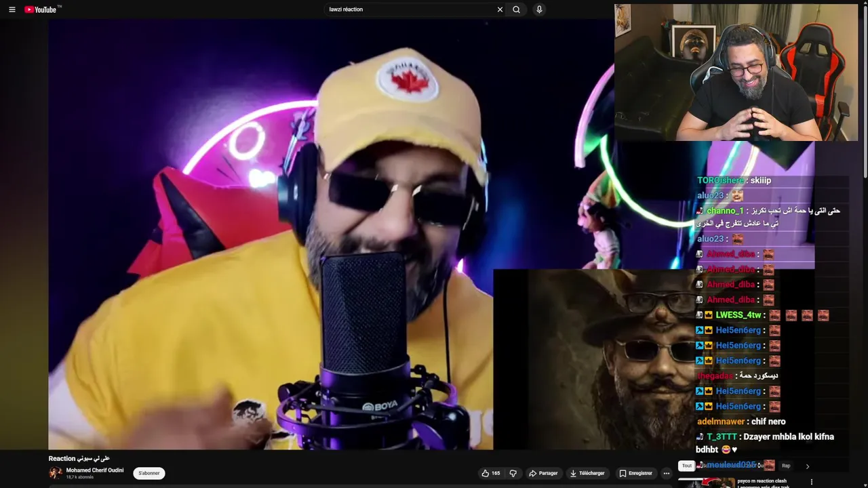The width and height of the screenshot is (868, 488).
Task: Select the 'Tout' filter chip
Action: pyautogui.click(x=687, y=466)
